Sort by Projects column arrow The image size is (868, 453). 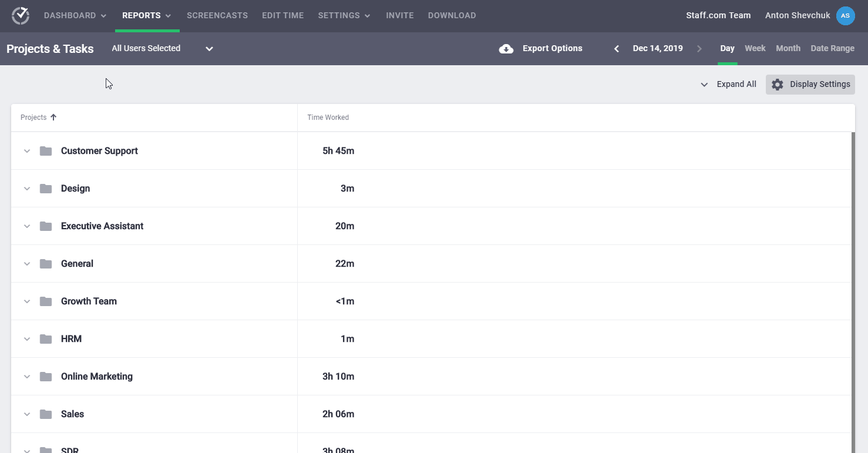pos(53,118)
